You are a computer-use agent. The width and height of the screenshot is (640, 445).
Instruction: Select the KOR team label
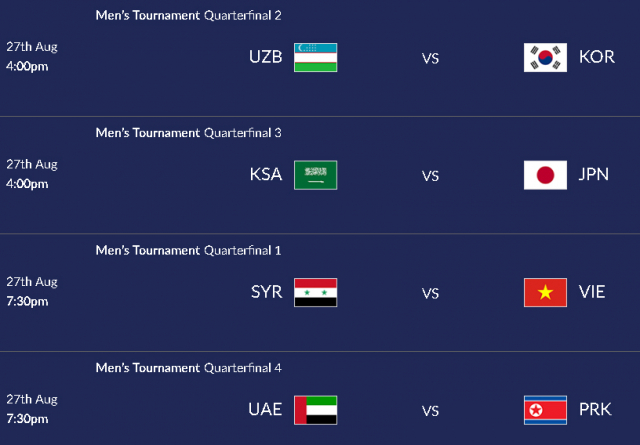tap(597, 57)
